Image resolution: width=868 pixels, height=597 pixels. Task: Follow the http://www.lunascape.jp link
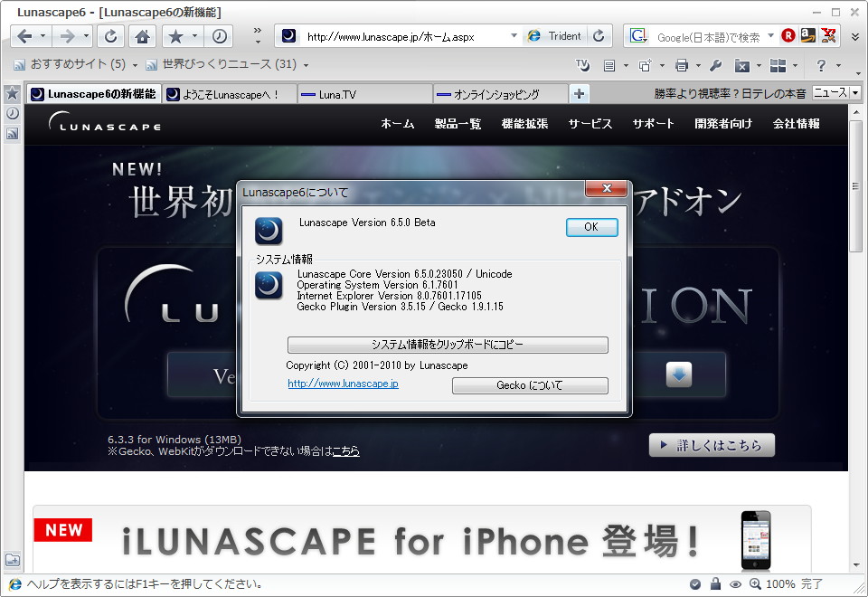tap(342, 384)
